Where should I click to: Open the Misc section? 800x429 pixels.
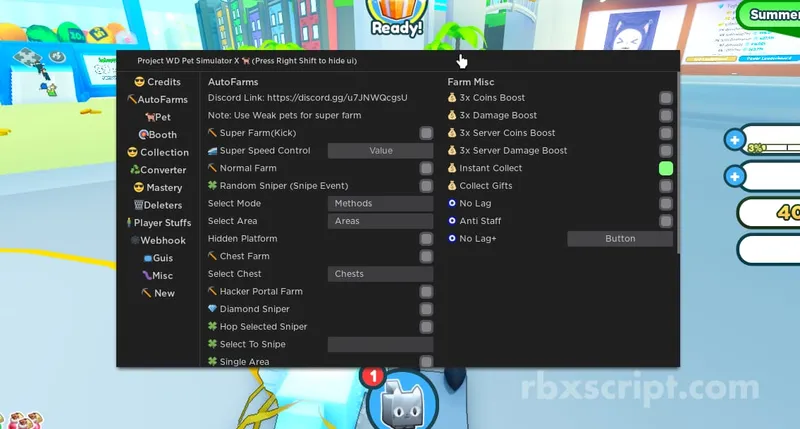(158, 275)
